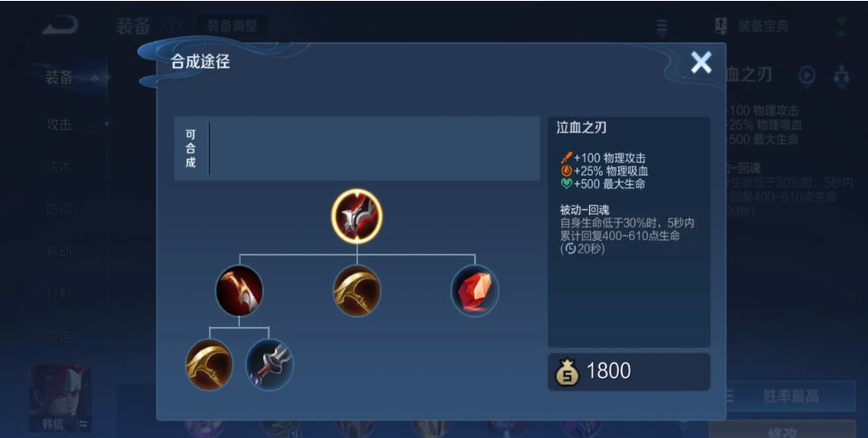Screen dimensions: 868x438
Task: Open the top sort menu icon
Action: (x=662, y=26)
